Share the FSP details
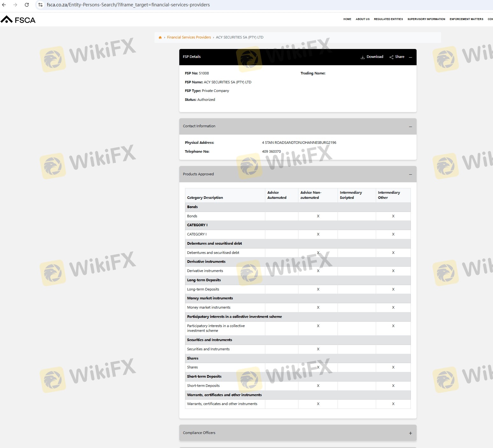The height and width of the screenshot is (448, 493). click(397, 57)
